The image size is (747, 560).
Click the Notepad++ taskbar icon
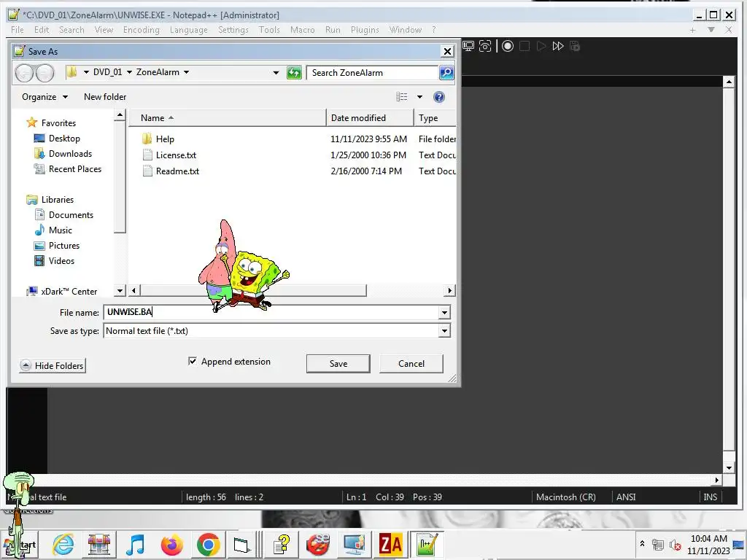point(426,544)
